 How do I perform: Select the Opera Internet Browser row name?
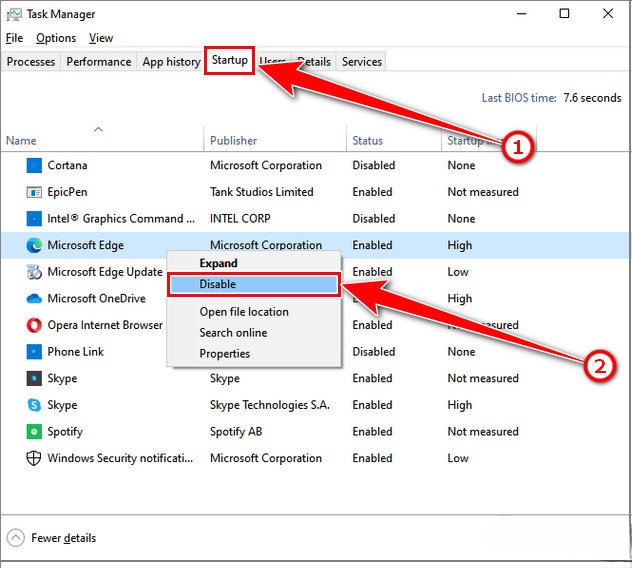pos(105,325)
